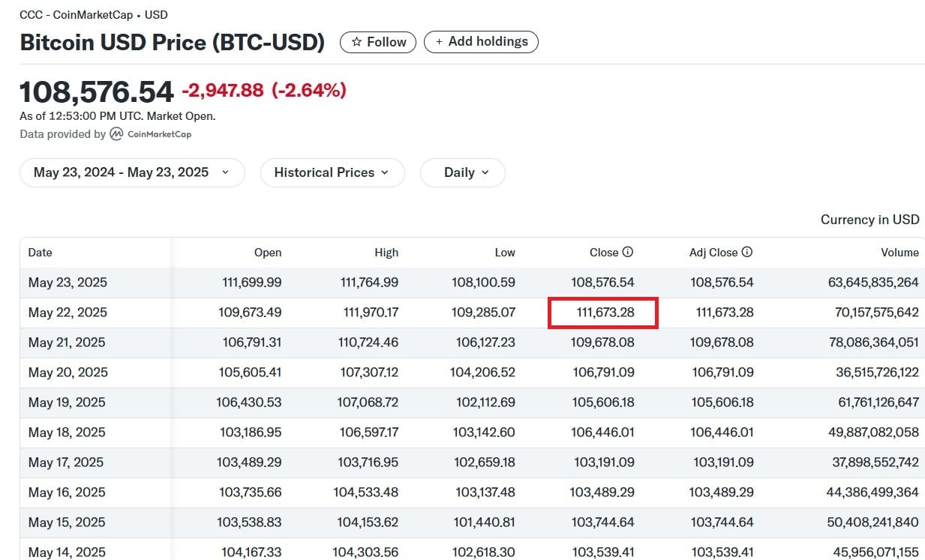Select the May 22, 2025 date cell
925x560 pixels.
coord(68,313)
